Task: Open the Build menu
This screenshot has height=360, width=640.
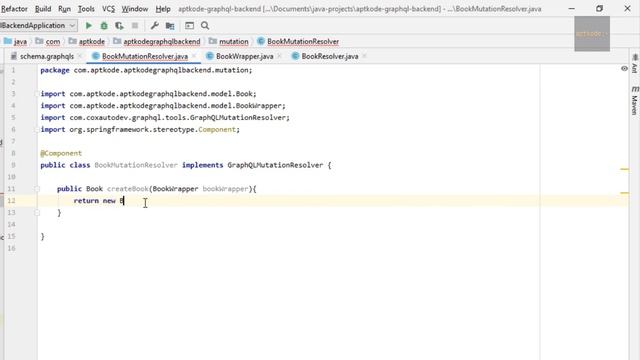Action: click(x=43, y=9)
